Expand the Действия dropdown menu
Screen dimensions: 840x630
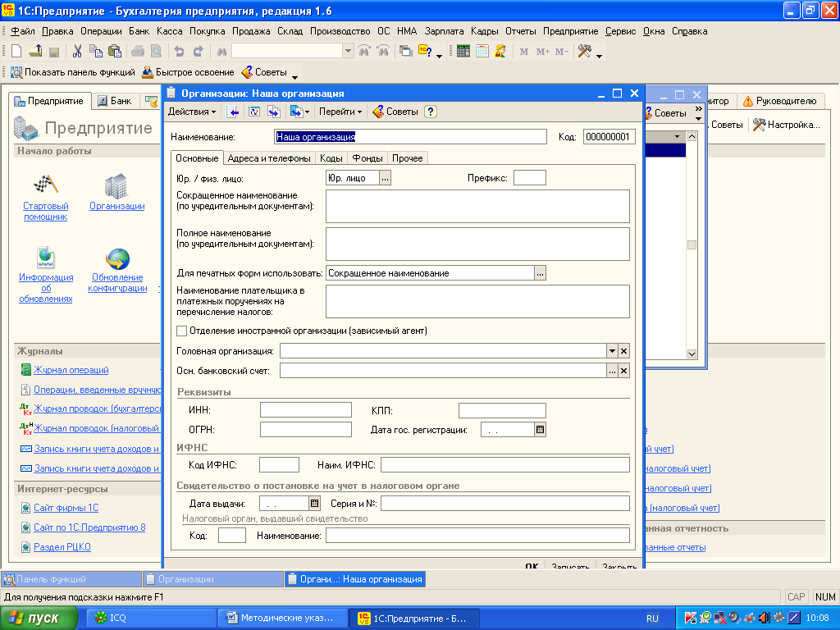coord(192,112)
